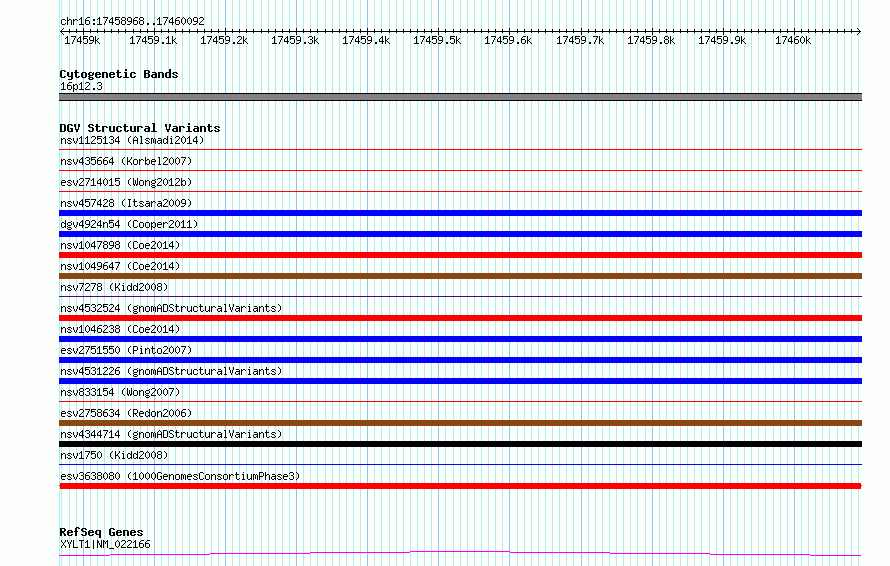Select the blue bar under nsv1046238 (Coe2014)
The height and width of the screenshot is (566, 890).
(x=460, y=339)
